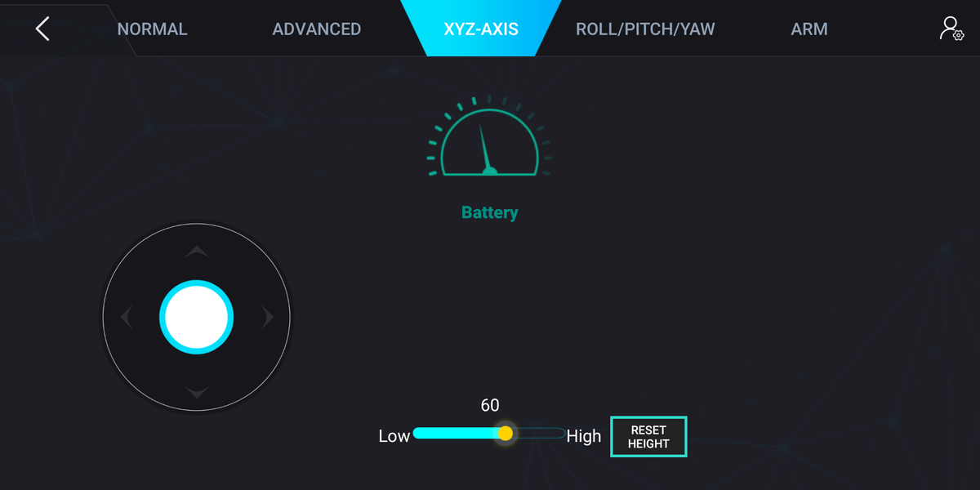The image size is (980, 490).
Task: Tap the joystick right arrow
Action: click(x=267, y=317)
